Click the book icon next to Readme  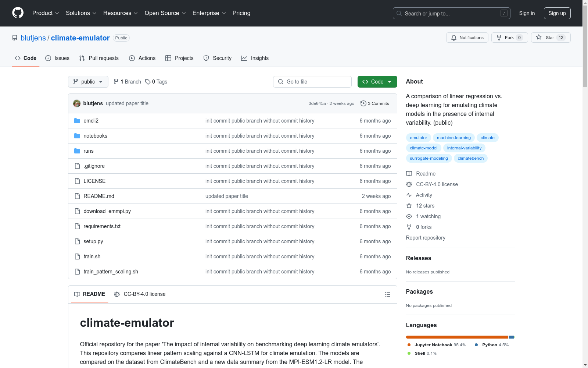click(409, 174)
